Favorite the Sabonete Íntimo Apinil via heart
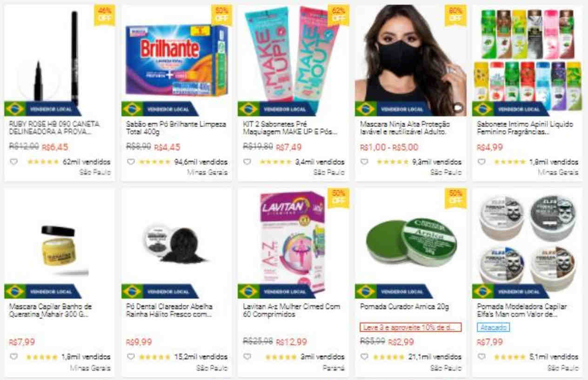Screen dimensions: 588x380 [x=481, y=162]
